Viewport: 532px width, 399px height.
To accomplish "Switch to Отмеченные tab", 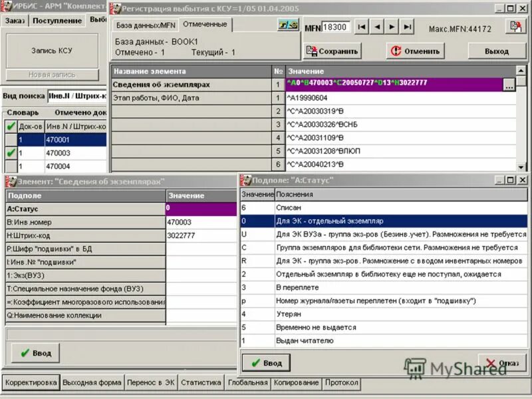I will point(205,25).
